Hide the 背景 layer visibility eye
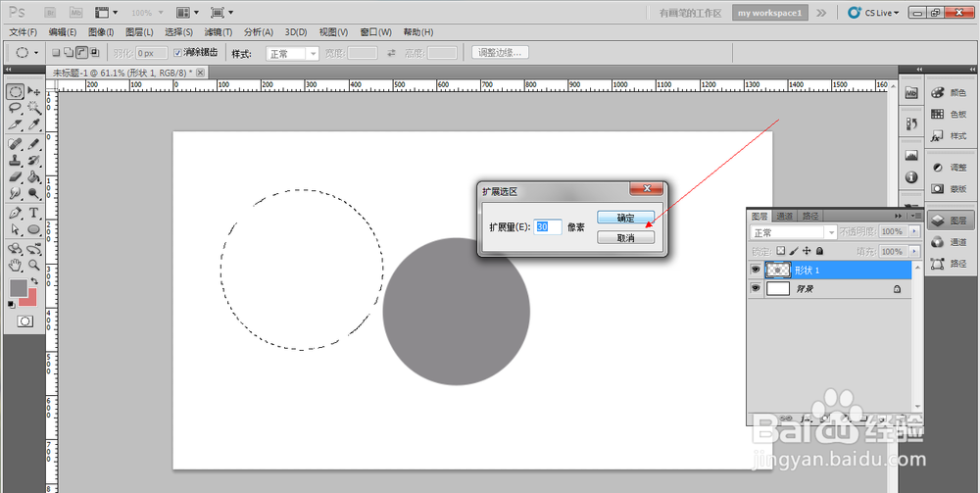980x493 pixels. pos(755,288)
